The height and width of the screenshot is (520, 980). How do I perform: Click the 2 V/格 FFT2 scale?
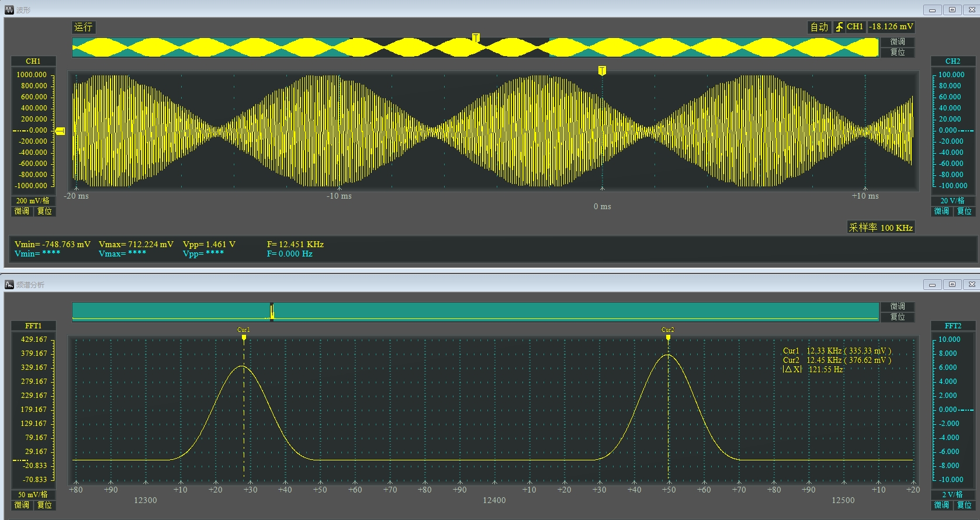coord(953,494)
